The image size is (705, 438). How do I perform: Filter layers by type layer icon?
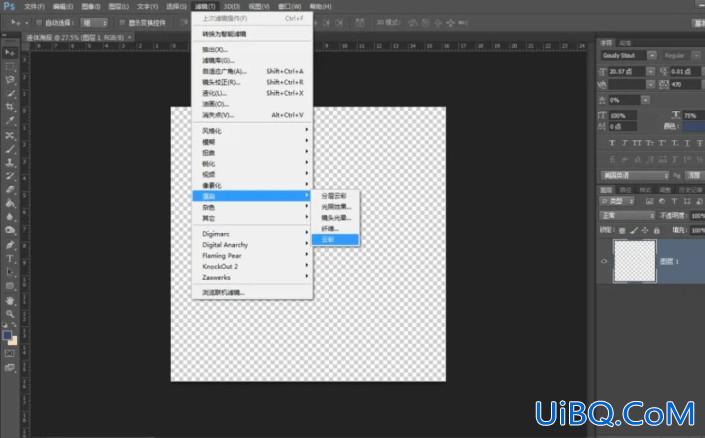pyautogui.click(x=674, y=201)
